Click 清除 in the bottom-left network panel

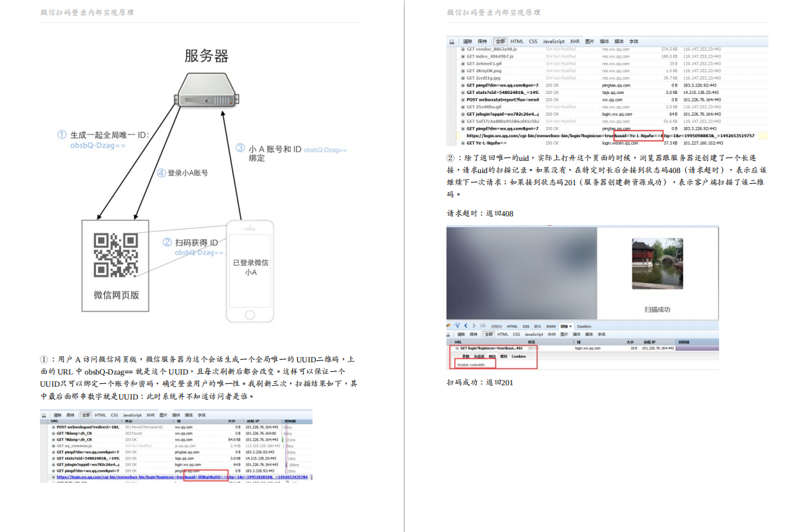[57, 415]
